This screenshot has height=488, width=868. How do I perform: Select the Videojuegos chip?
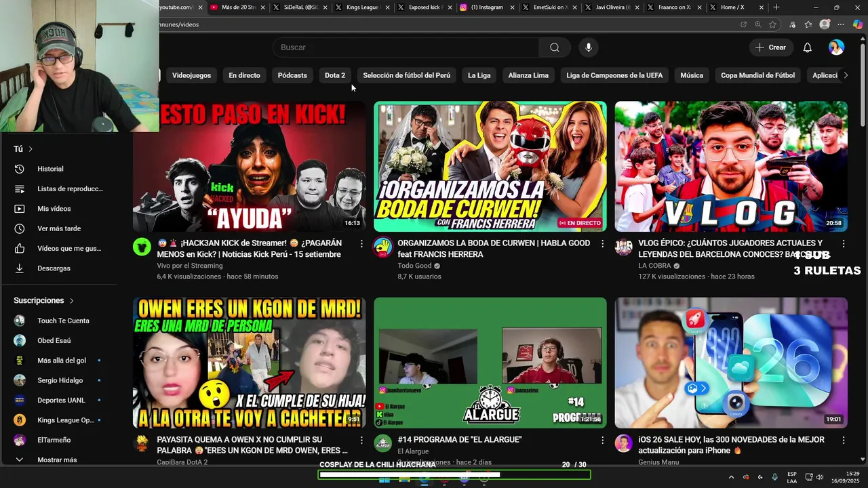click(191, 75)
